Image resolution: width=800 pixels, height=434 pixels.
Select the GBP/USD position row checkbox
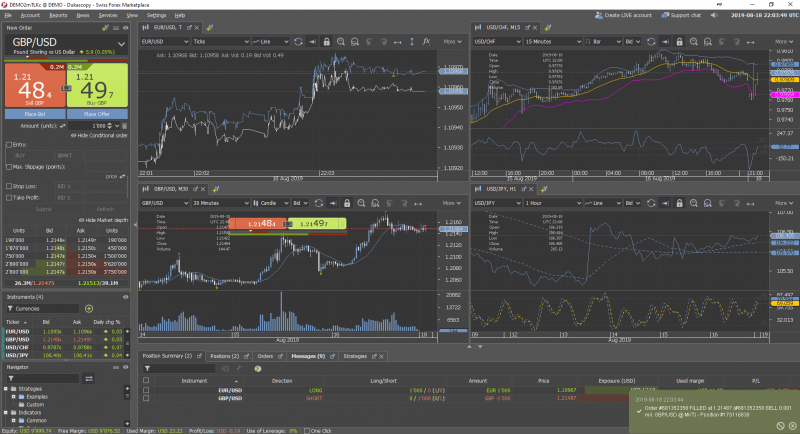pyautogui.click(x=146, y=398)
